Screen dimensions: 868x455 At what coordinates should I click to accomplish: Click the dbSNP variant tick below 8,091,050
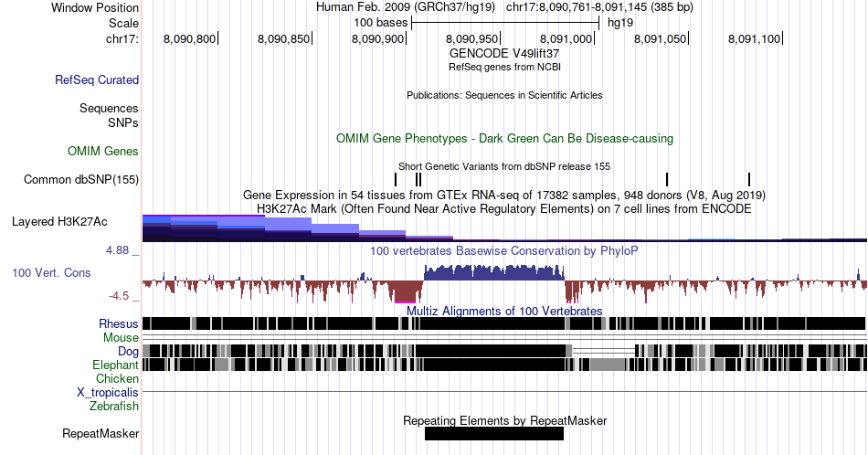pyautogui.click(x=667, y=179)
